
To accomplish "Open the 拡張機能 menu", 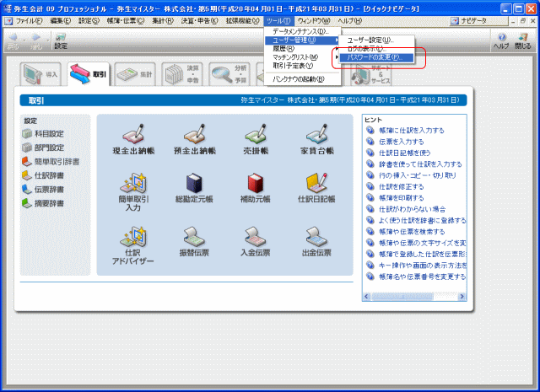I will 243,21.
